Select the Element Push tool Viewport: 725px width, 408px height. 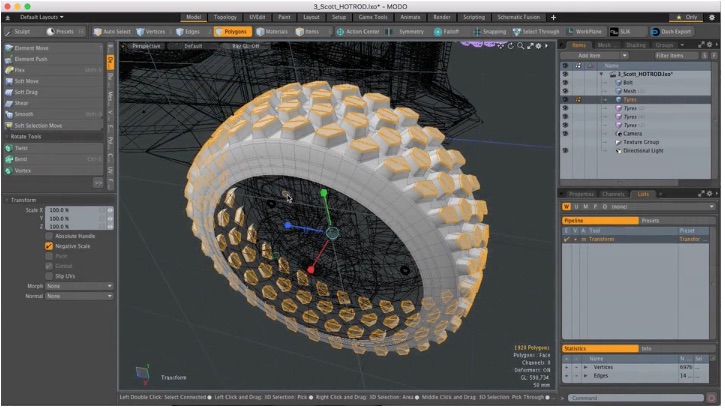click(53, 59)
